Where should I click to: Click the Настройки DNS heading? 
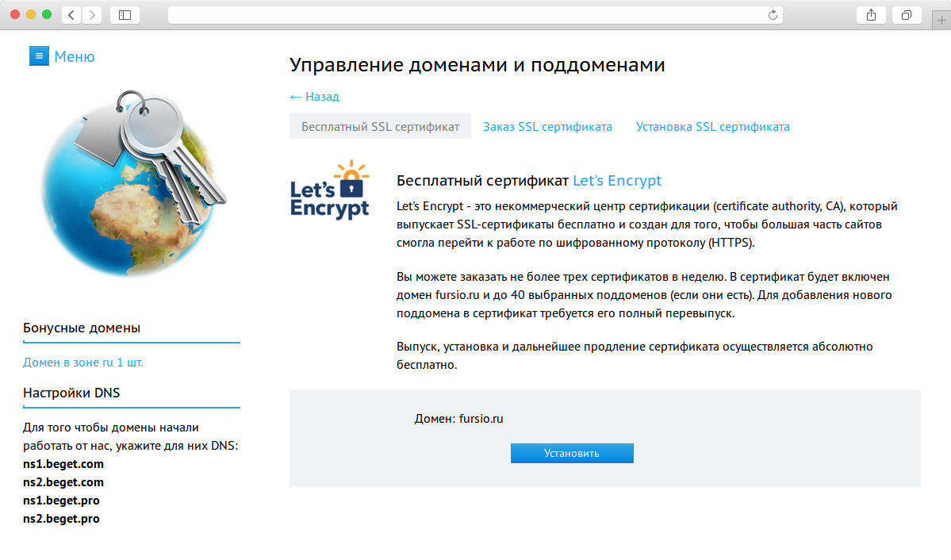(x=71, y=393)
